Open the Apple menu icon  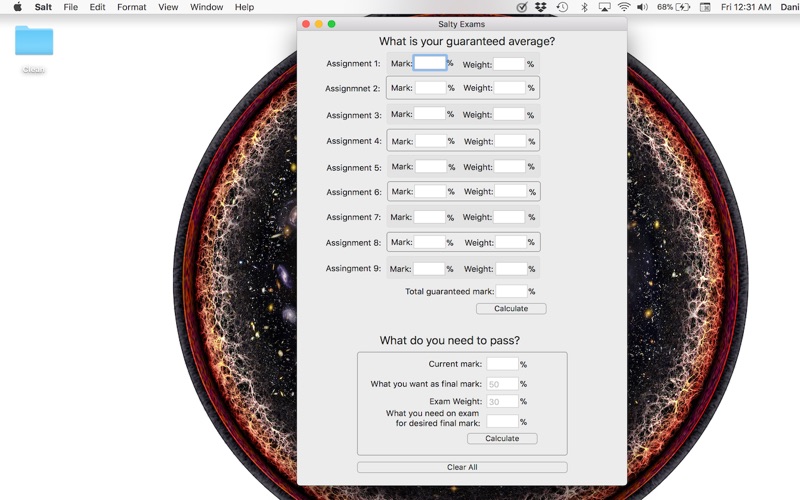click(17, 7)
